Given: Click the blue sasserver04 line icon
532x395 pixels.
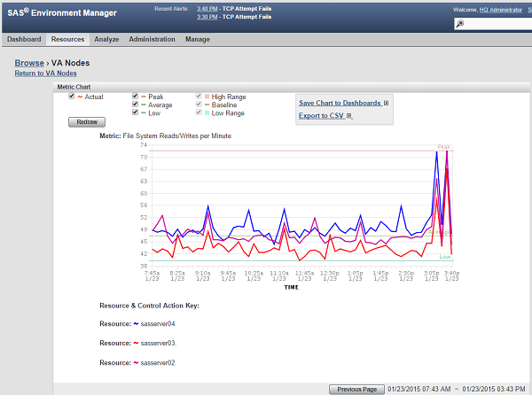Looking at the screenshot, I should (136, 324).
